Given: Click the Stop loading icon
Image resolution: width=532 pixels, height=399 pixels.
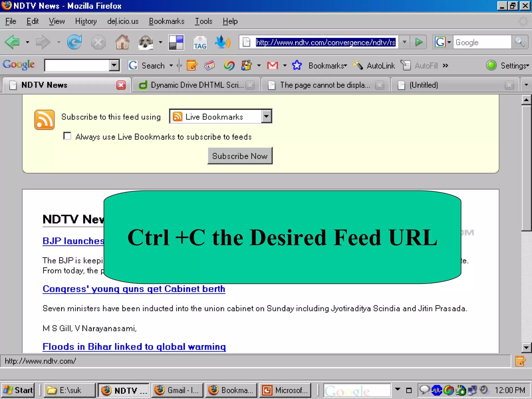Looking at the screenshot, I should 98,42.
